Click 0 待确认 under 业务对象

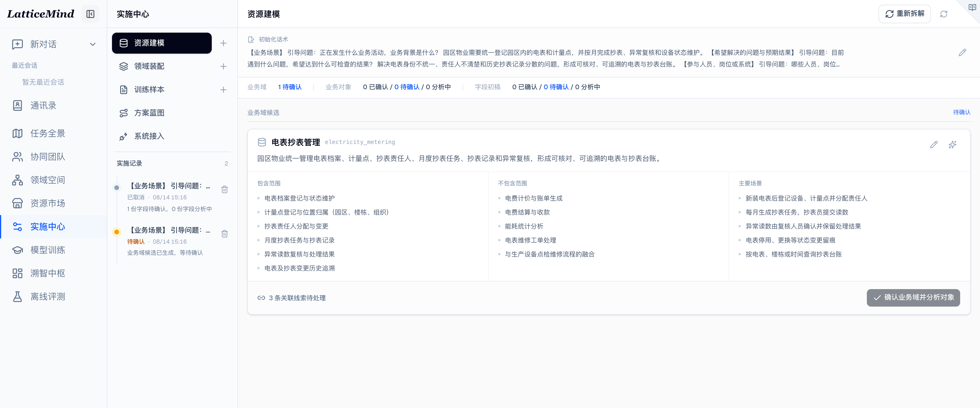(x=407, y=87)
